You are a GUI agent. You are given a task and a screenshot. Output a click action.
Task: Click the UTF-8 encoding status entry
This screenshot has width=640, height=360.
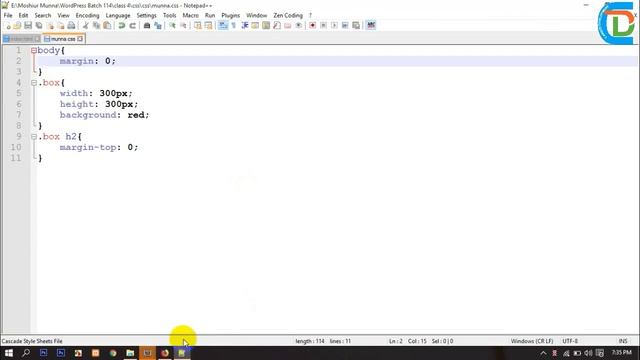pyautogui.click(x=570, y=341)
